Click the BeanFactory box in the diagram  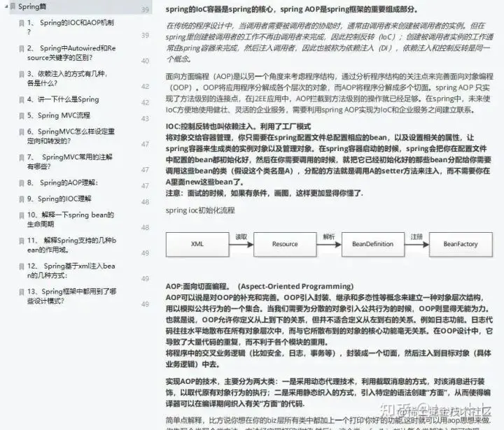tap(461, 245)
